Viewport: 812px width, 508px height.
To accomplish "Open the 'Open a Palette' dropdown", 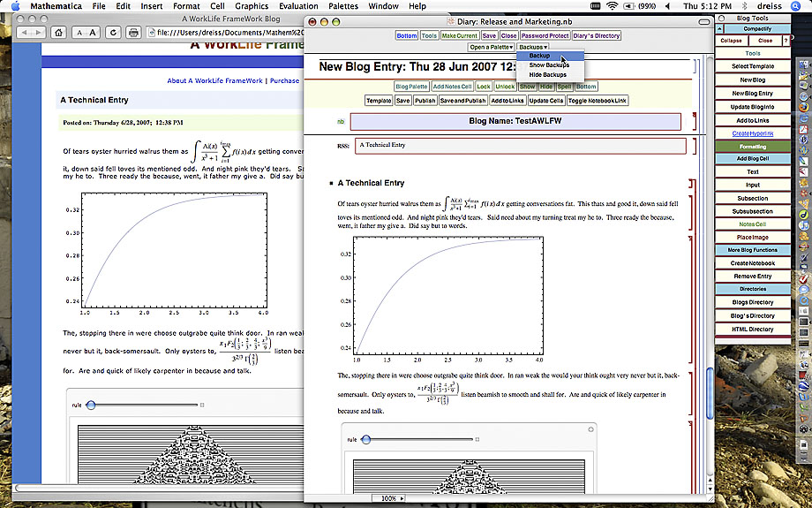I will click(x=491, y=47).
